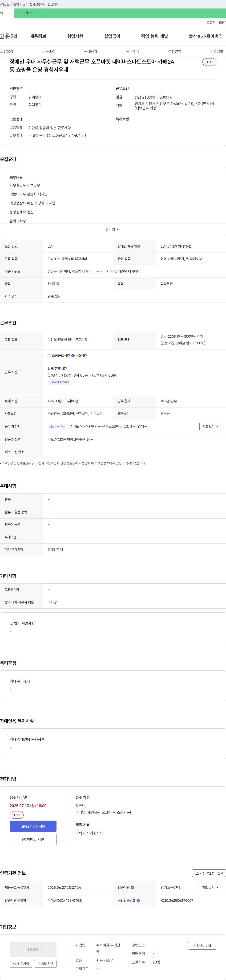Click the 수도권 1호선 명학 2번출구 1KM text

click(x=71, y=439)
